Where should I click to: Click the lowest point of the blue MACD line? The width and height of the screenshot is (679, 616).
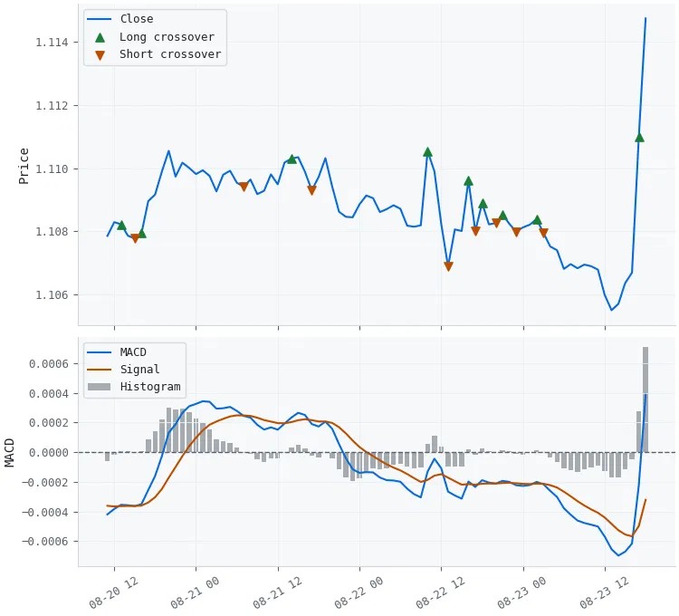(x=618, y=555)
